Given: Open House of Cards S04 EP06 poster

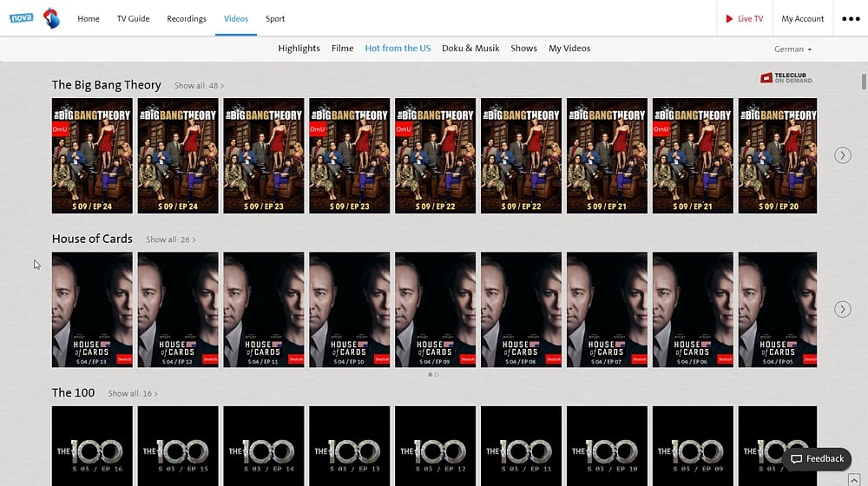Looking at the screenshot, I should (693, 310).
